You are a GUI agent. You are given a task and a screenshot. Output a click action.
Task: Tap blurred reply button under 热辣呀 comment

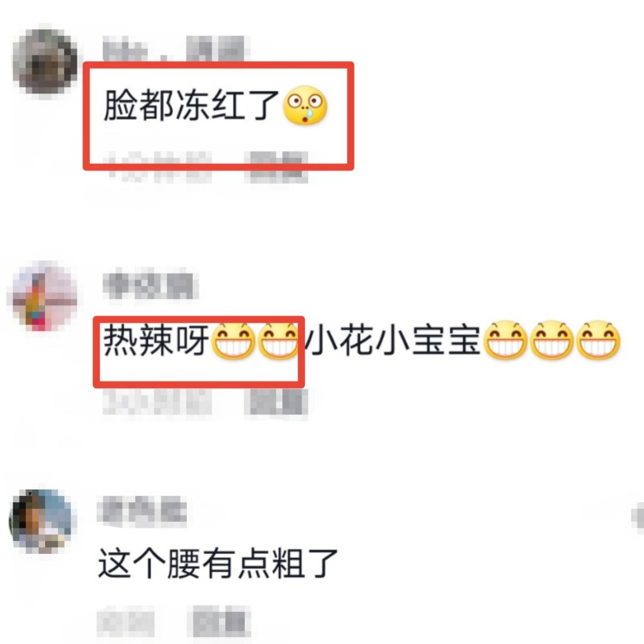point(276,401)
